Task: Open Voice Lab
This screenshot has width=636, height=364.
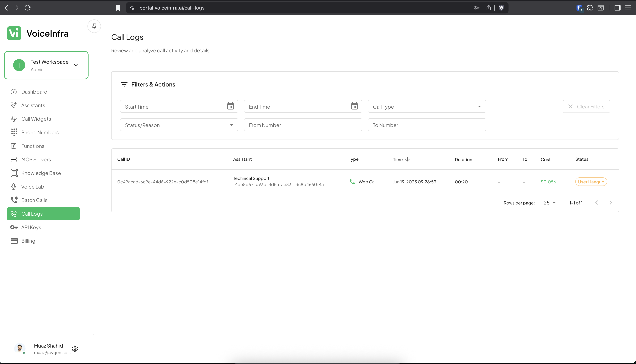Action: (43, 186)
